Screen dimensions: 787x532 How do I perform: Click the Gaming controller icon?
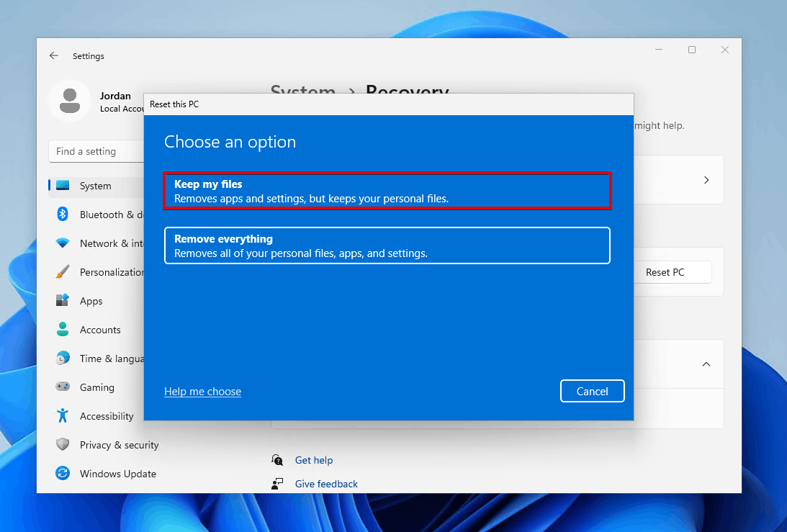63,387
